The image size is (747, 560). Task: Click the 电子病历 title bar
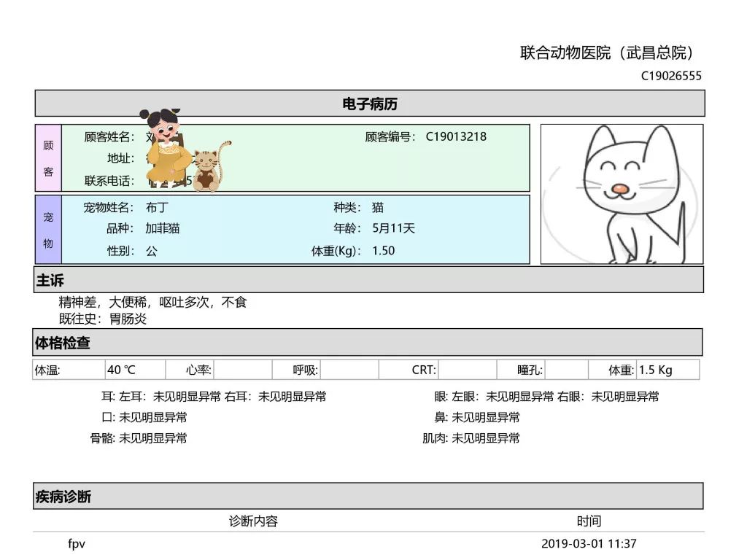[373, 103]
